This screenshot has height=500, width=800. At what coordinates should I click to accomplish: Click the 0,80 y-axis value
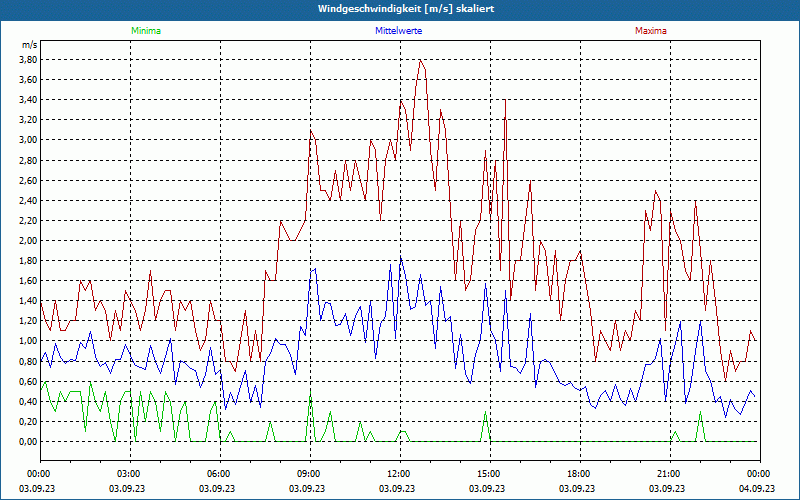28,361
